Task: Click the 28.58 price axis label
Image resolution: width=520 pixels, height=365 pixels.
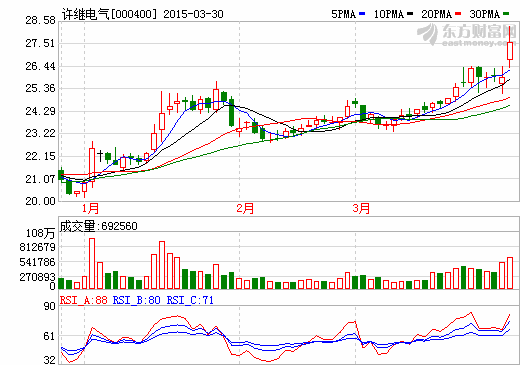Action: 40,20
